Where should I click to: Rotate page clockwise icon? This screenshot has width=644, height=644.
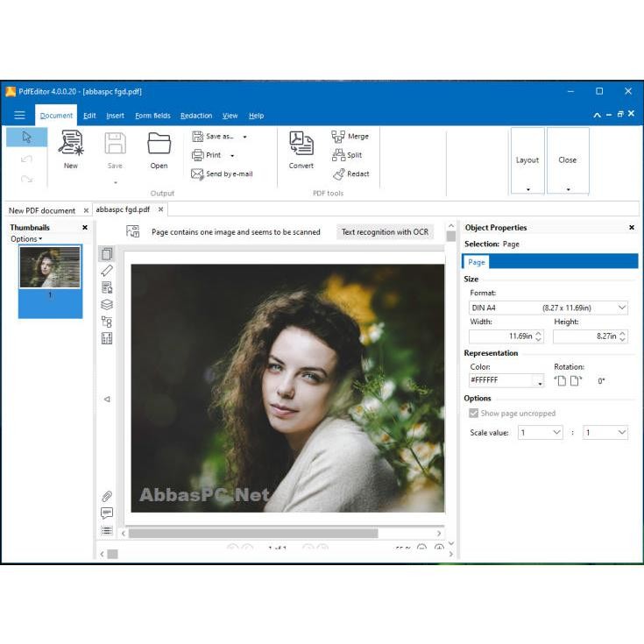(577, 381)
